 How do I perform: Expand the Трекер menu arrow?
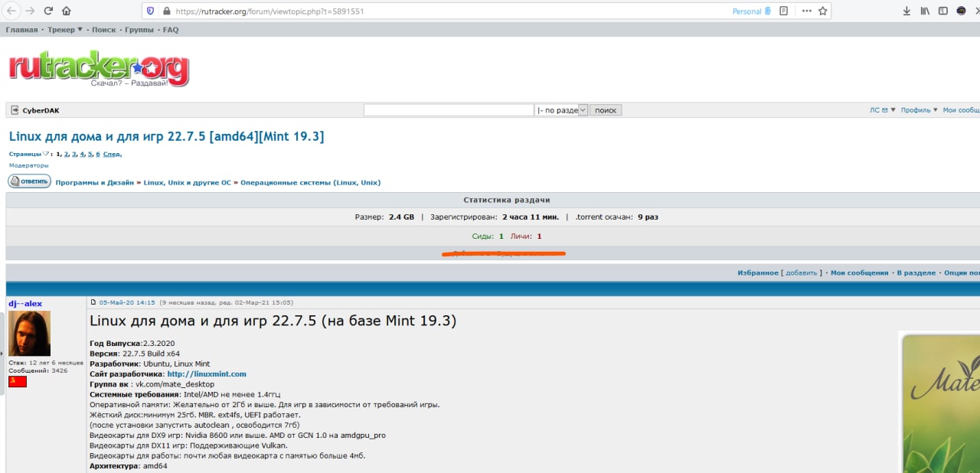pos(80,30)
